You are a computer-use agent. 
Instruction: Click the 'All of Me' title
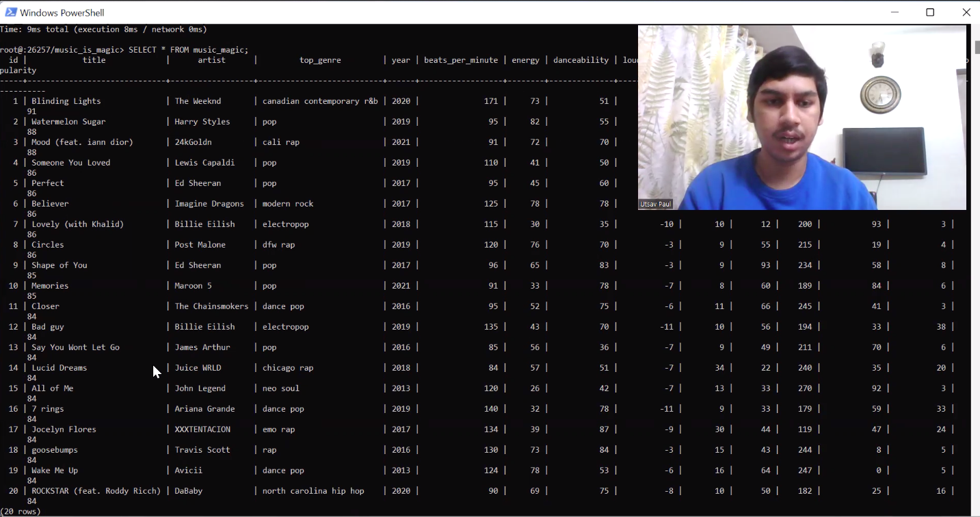coord(52,388)
